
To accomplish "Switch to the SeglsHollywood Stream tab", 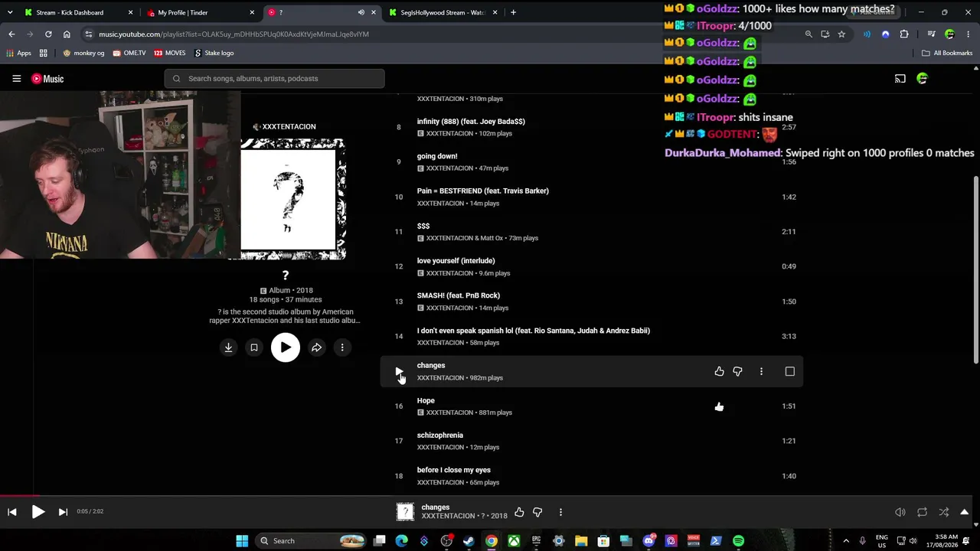I will point(444,12).
